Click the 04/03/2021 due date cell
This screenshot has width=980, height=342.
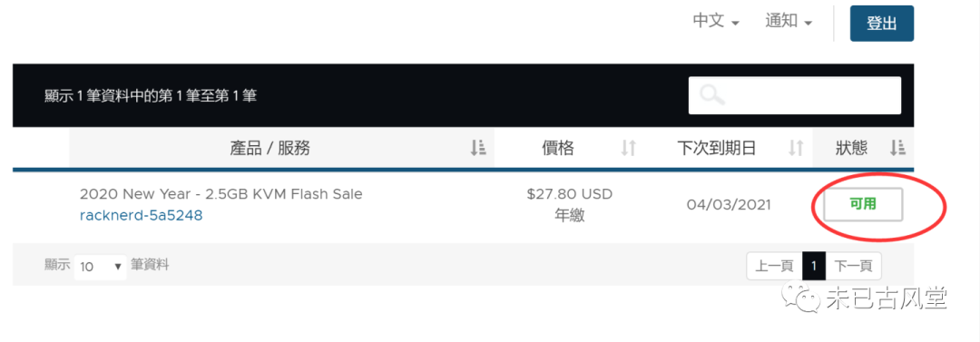click(x=729, y=204)
